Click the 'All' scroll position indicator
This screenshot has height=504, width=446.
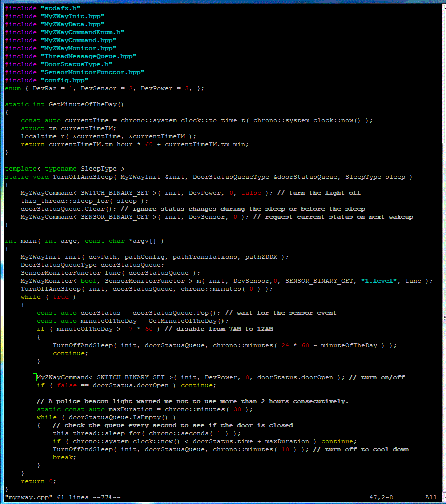coord(431,498)
